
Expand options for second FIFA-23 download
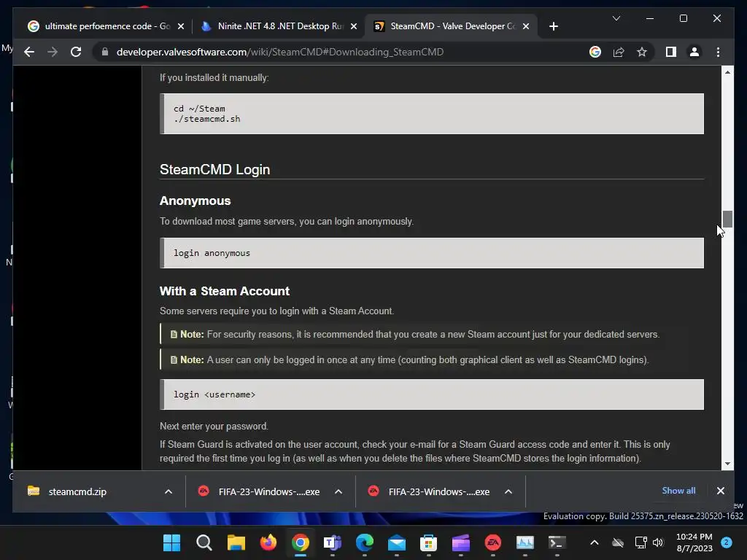[508, 491]
